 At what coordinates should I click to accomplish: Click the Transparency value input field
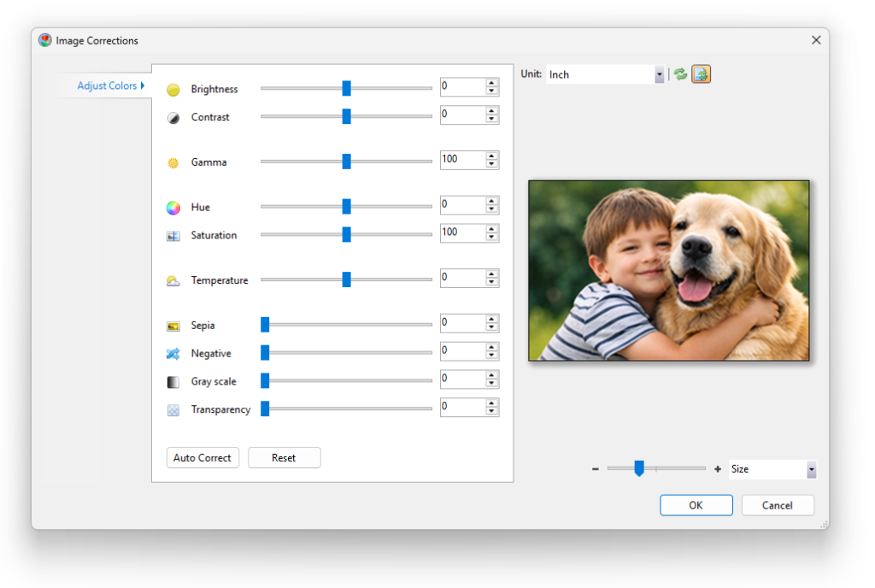point(461,407)
